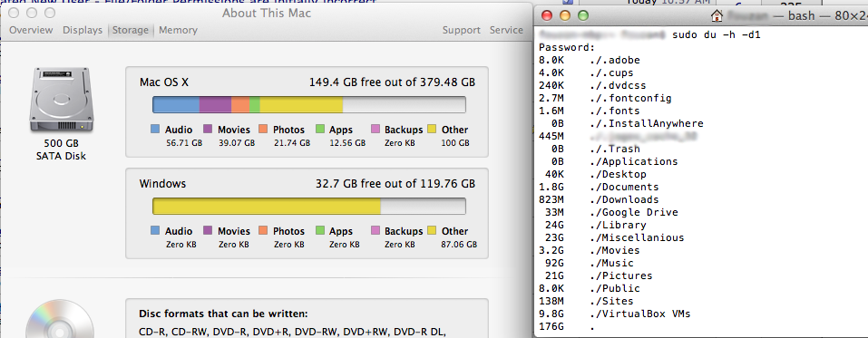The width and height of the screenshot is (868, 338).
Task: Click the blue Audio swatch under Mac OS X
Action: click(x=156, y=130)
